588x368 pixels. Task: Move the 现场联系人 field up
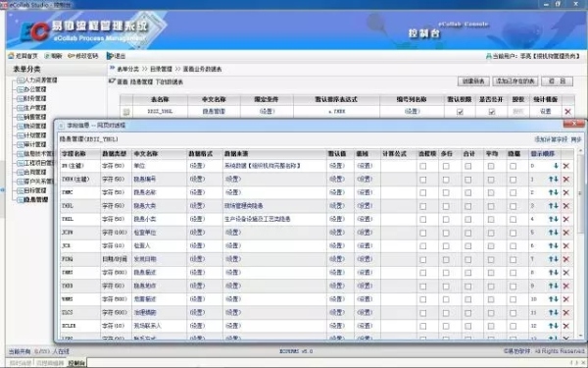pos(551,326)
